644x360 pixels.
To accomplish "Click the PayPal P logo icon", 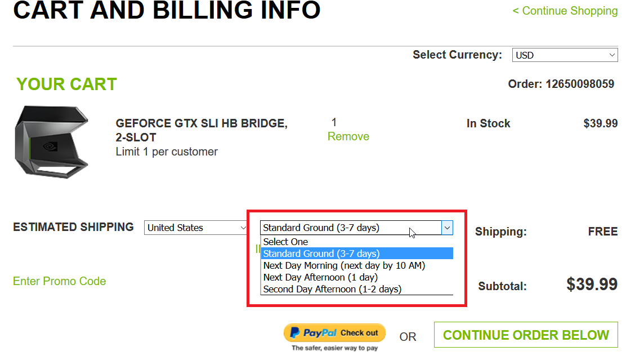I will [294, 333].
